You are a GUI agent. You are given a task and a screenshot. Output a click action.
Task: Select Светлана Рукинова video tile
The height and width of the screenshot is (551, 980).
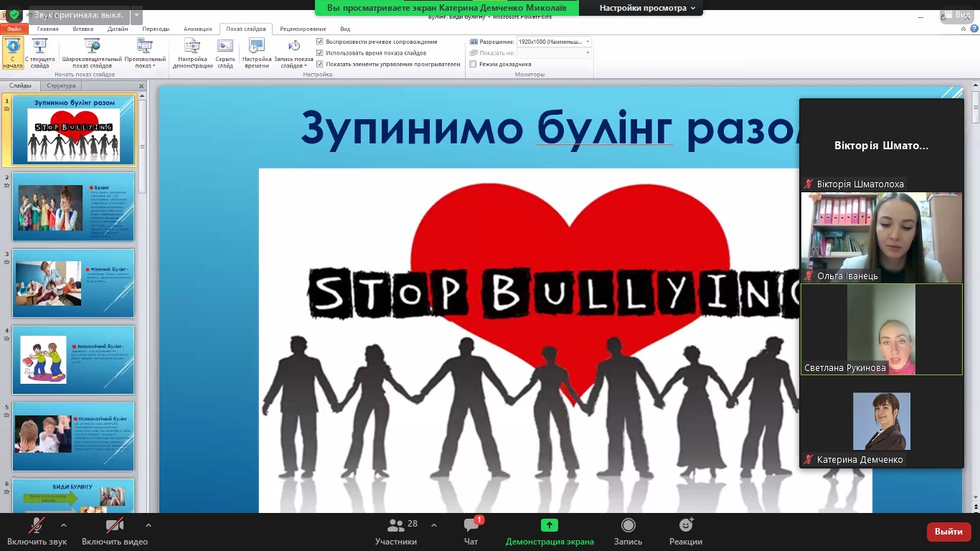click(x=882, y=329)
